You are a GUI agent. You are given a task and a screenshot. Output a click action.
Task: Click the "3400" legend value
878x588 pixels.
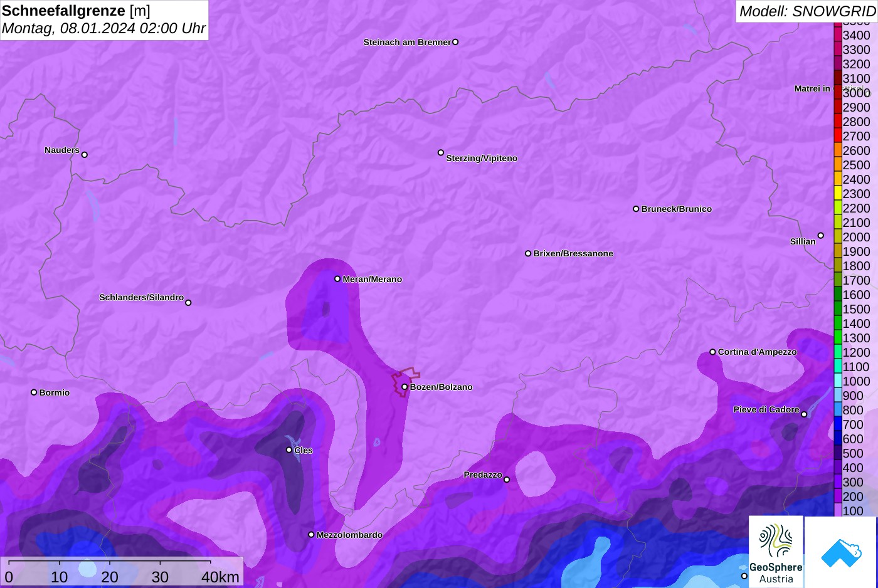857,35
